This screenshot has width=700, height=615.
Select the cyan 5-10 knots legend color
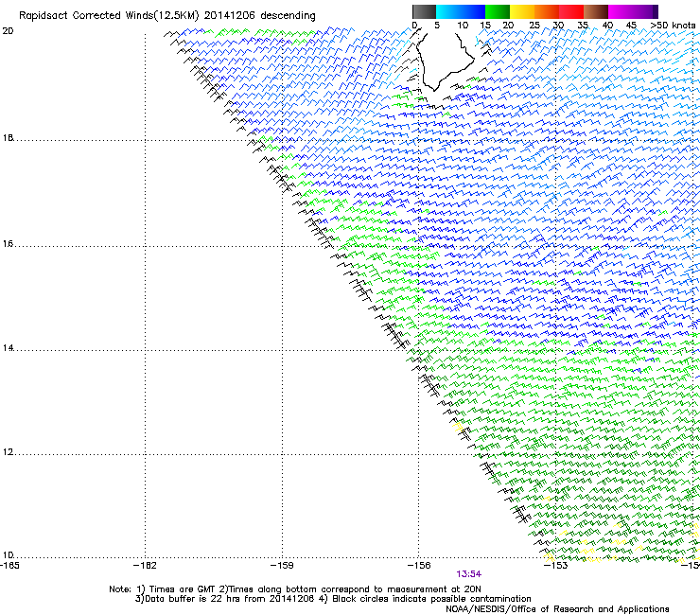click(448, 11)
